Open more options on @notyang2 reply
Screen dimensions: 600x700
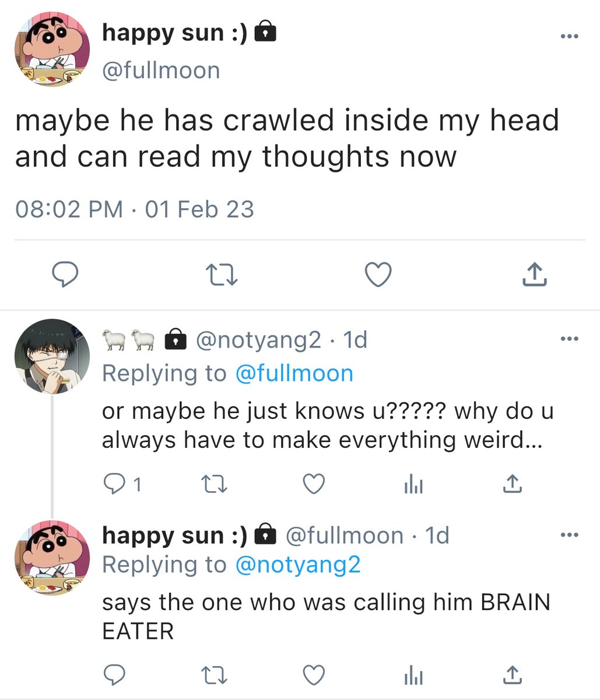click(x=569, y=339)
